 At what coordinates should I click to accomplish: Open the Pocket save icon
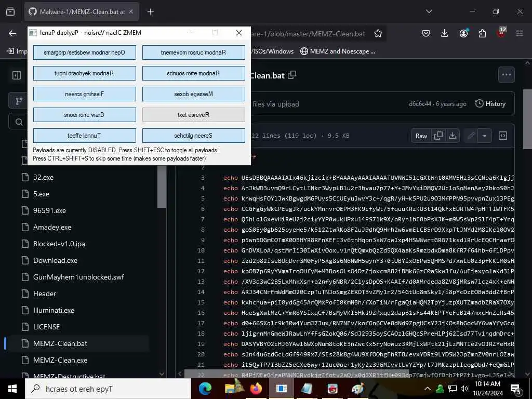(x=426, y=33)
